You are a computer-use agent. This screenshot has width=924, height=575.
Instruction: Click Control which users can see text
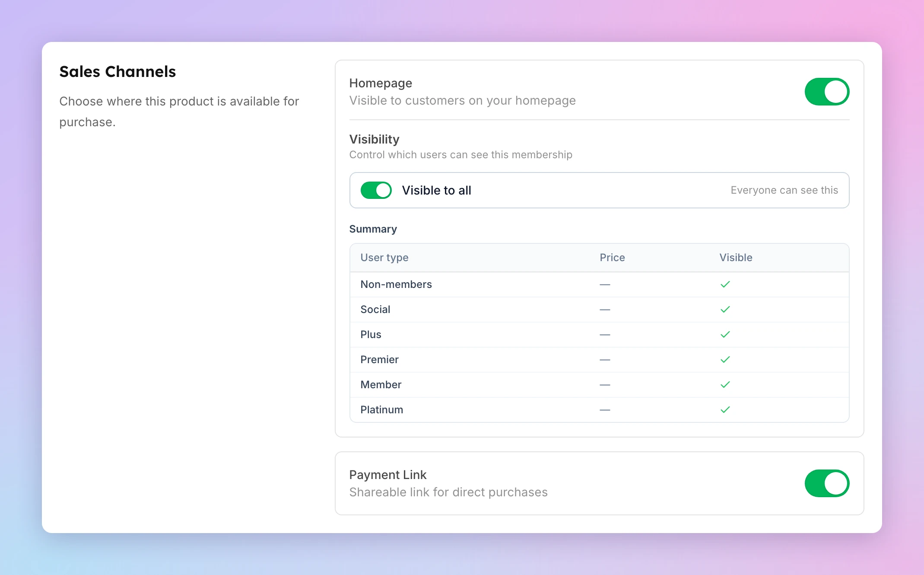(x=460, y=155)
